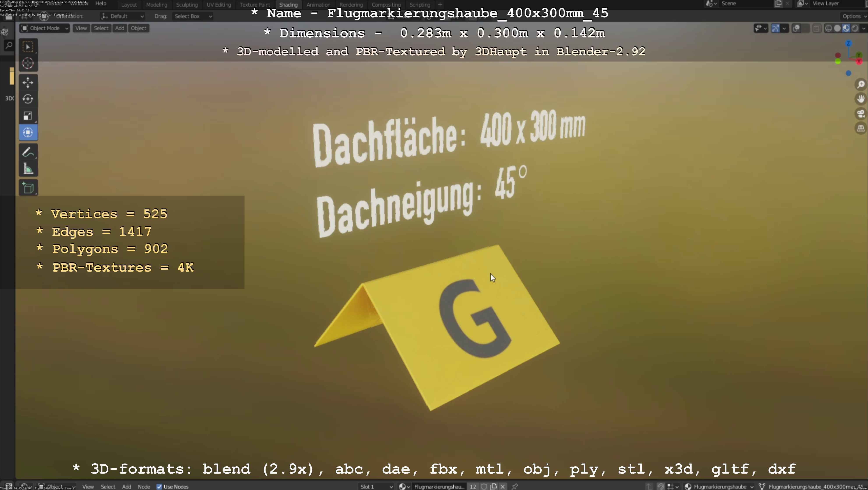Expand the Slot 1 material dropdown

point(376,487)
